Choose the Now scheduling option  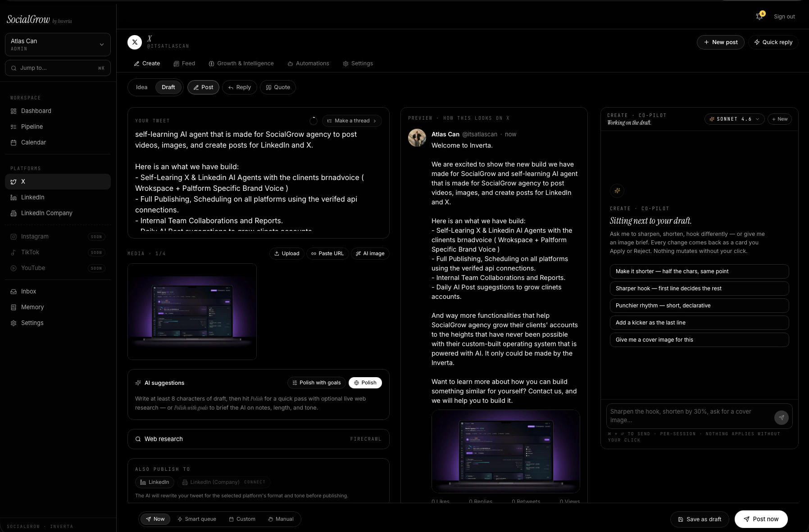(x=155, y=519)
